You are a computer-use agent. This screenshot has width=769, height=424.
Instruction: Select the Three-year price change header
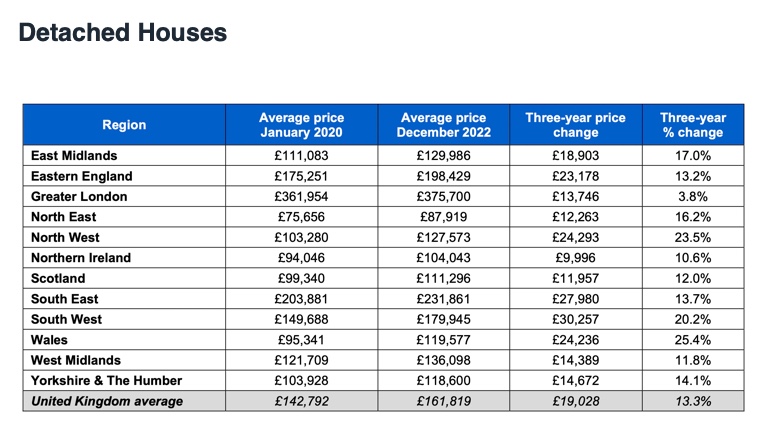(576, 125)
